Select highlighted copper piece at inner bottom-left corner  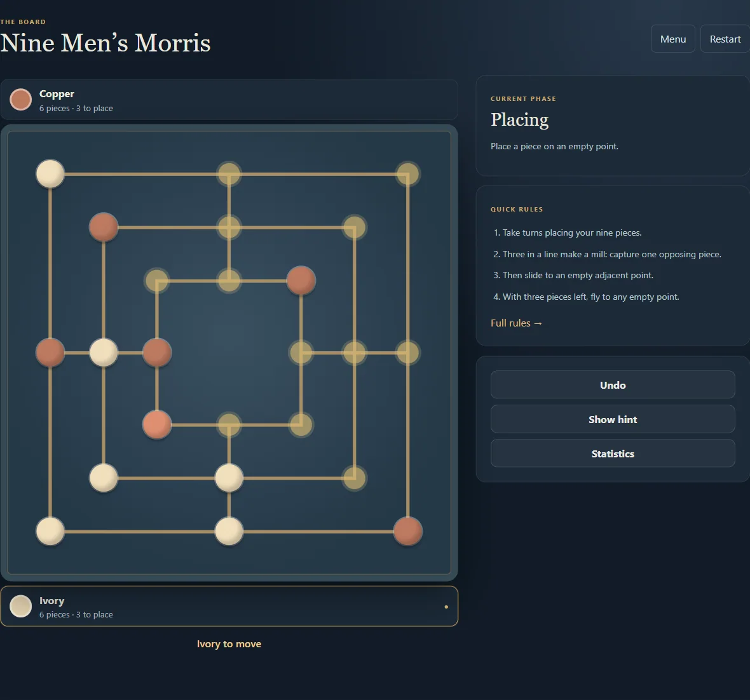pyautogui.click(x=157, y=424)
